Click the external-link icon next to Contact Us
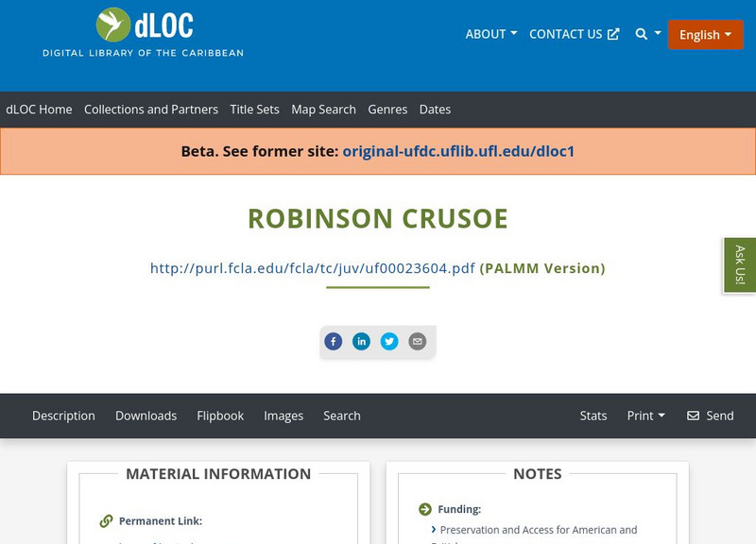Viewport: 756px width, 544px height. point(615,34)
